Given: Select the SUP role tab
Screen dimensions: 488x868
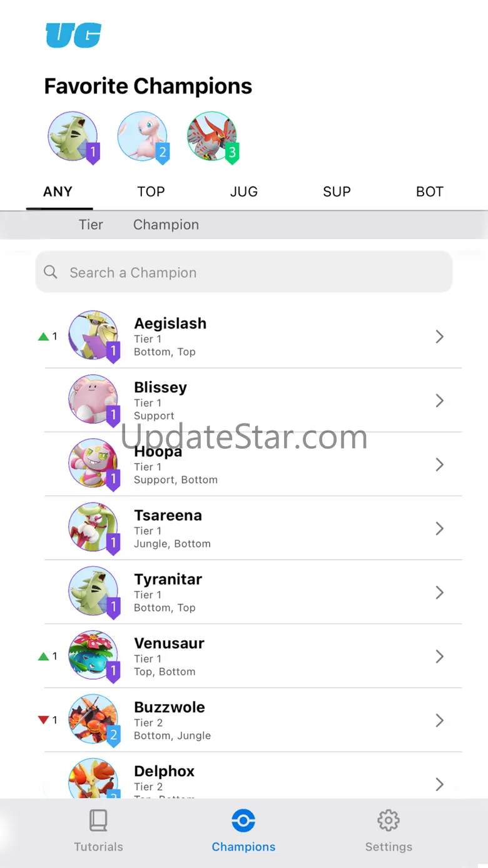Looking at the screenshot, I should (x=337, y=191).
